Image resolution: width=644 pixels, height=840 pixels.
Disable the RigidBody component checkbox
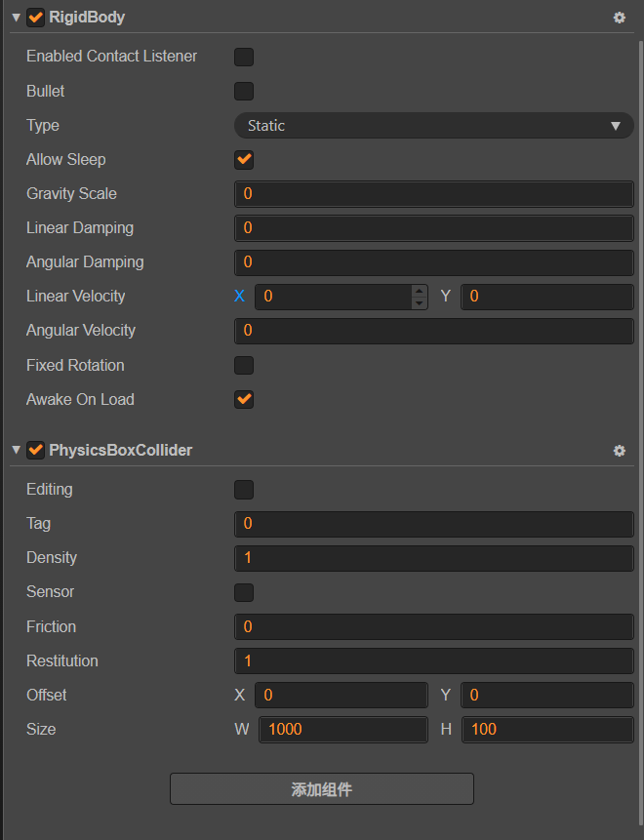(x=36, y=18)
